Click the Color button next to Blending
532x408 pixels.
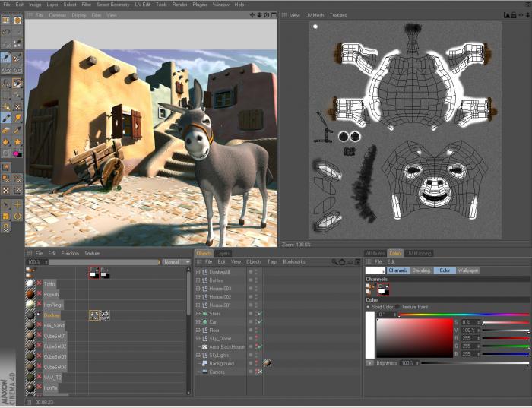pos(445,270)
